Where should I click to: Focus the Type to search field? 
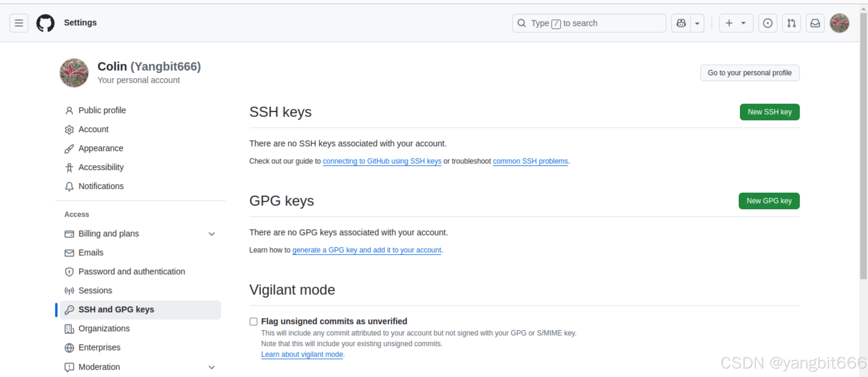point(588,23)
